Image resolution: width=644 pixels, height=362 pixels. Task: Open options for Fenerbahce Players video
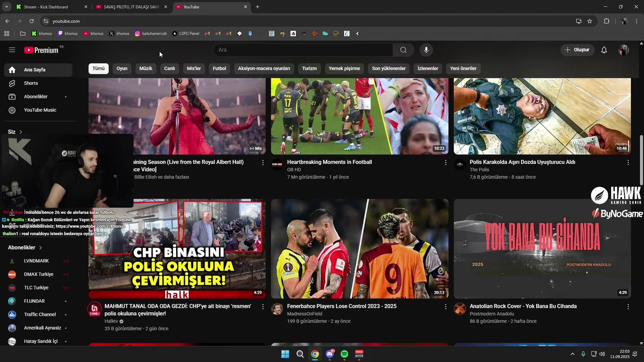(445, 306)
